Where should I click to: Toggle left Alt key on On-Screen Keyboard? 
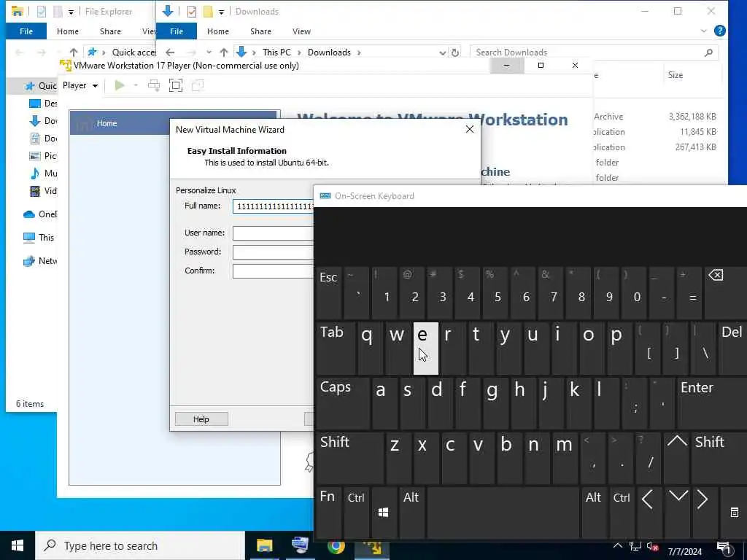pyautogui.click(x=411, y=512)
